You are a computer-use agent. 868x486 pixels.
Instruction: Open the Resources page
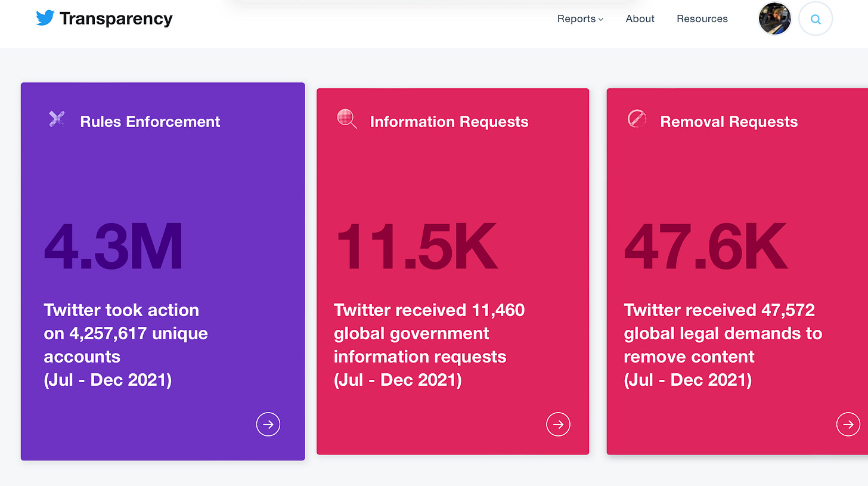(702, 18)
